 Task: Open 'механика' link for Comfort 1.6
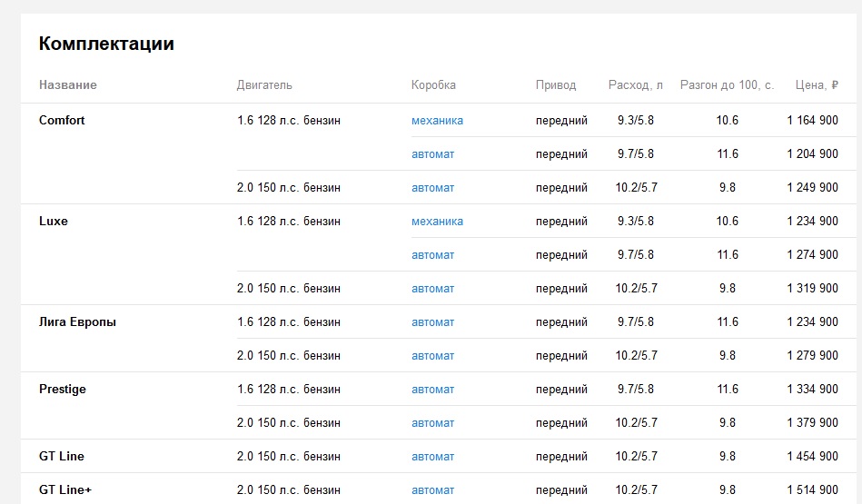pyautogui.click(x=437, y=121)
